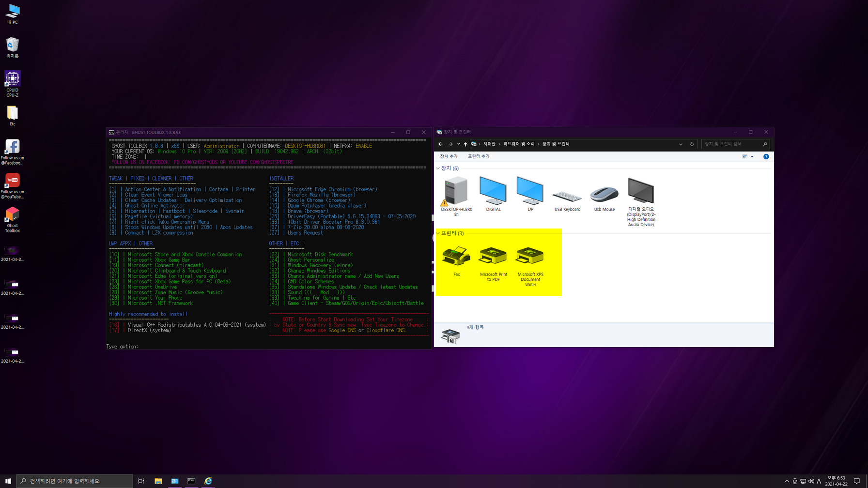Open recent locations dropdown arrow
Image resolution: width=868 pixels, height=488 pixels.
[458, 144]
